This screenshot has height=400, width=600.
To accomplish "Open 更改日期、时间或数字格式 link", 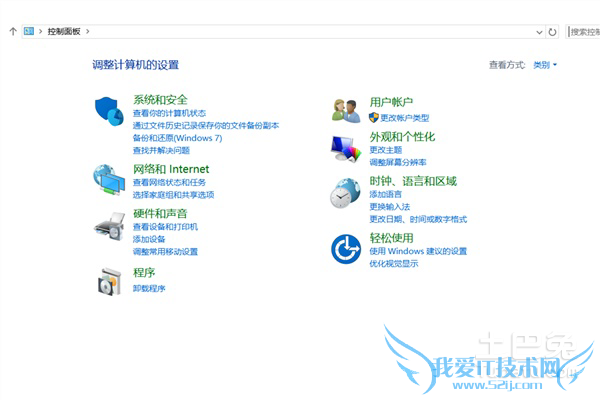I will click(418, 219).
